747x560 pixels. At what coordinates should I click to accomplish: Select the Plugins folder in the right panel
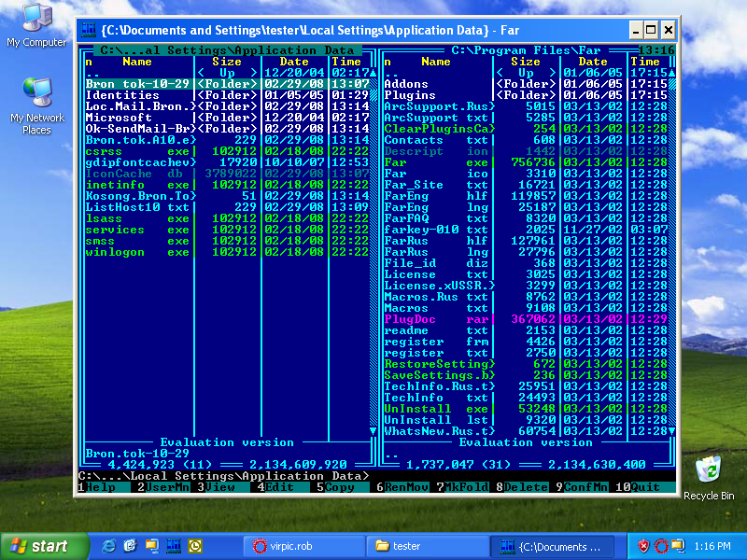tap(526, 95)
